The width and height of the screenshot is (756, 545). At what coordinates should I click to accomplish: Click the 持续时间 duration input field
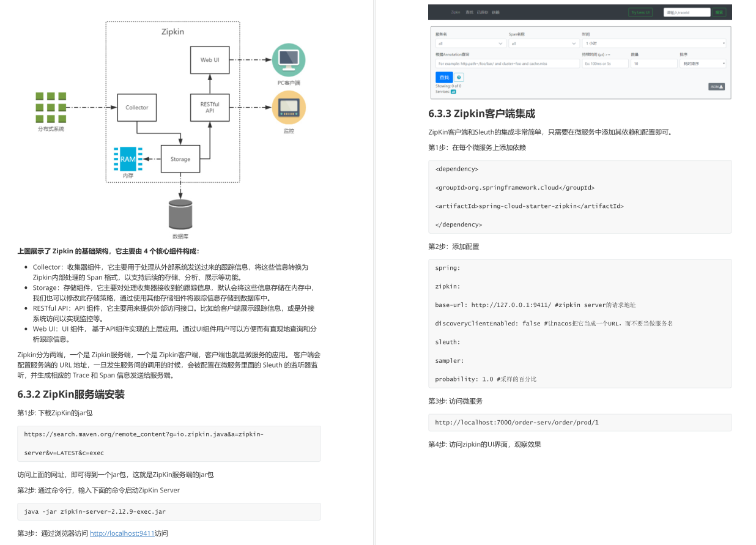click(605, 64)
